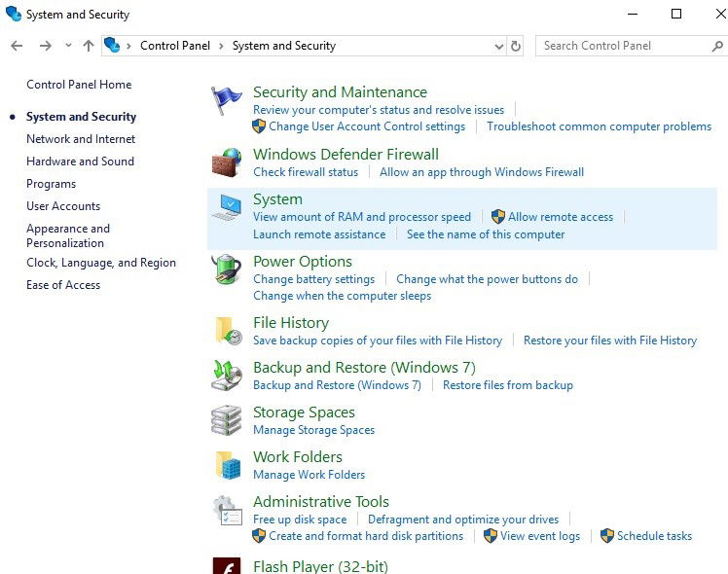Image resolution: width=728 pixels, height=574 pixels.
Task: Open Control Panel Home
Action: click(79, 85)
